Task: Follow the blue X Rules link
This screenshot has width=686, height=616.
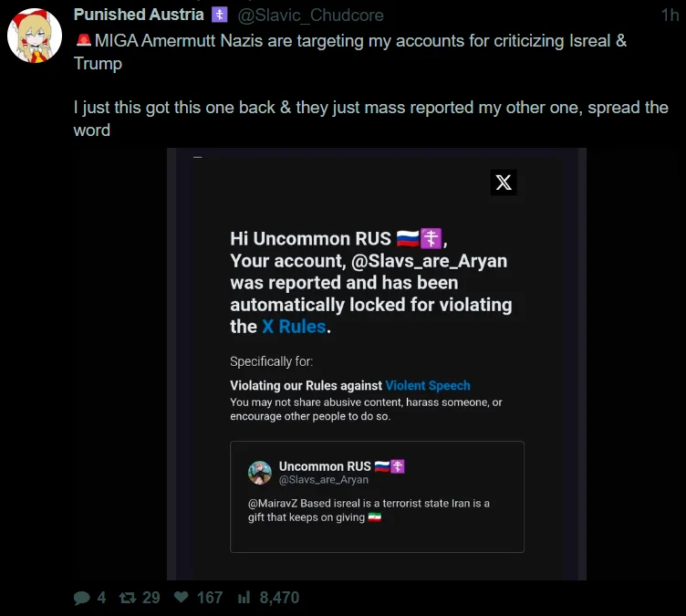Action: coord(294,327)
